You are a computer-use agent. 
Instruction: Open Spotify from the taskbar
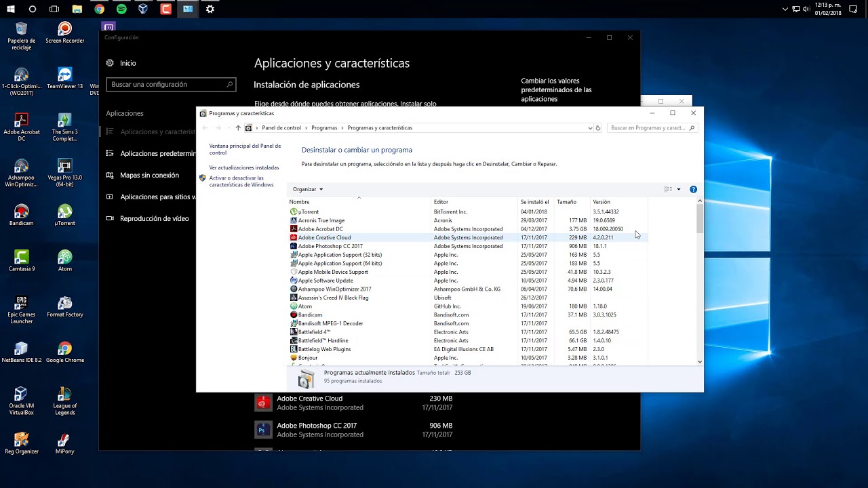click(x=121, y=9)
